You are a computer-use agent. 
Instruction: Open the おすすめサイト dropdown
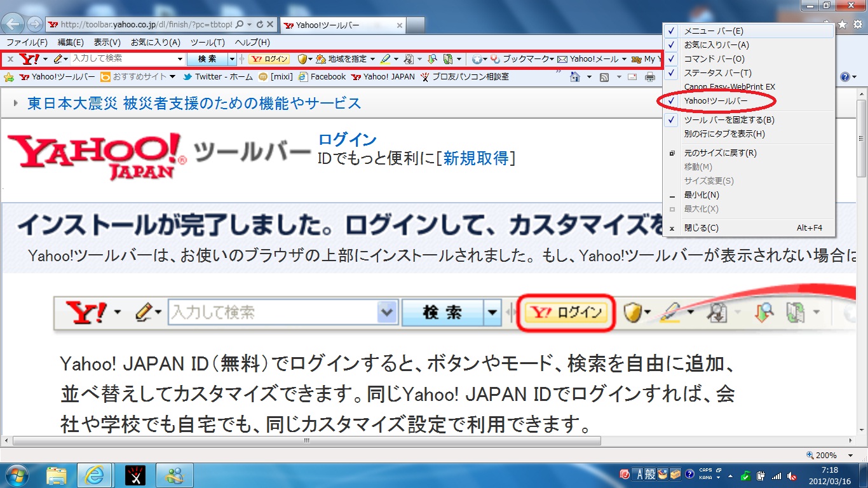click(x=172, y=77)
